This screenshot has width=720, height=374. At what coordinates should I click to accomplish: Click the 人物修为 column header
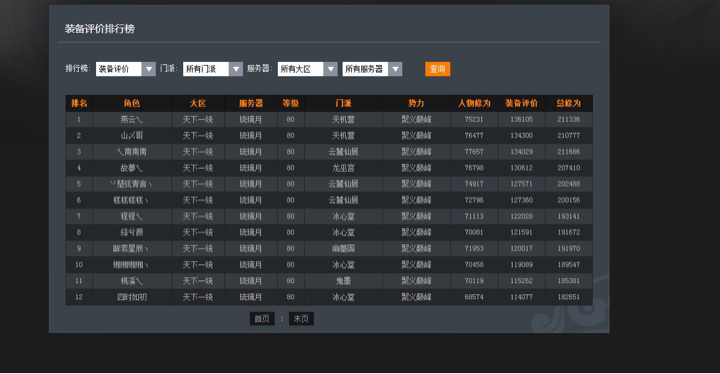click(474, 103)
